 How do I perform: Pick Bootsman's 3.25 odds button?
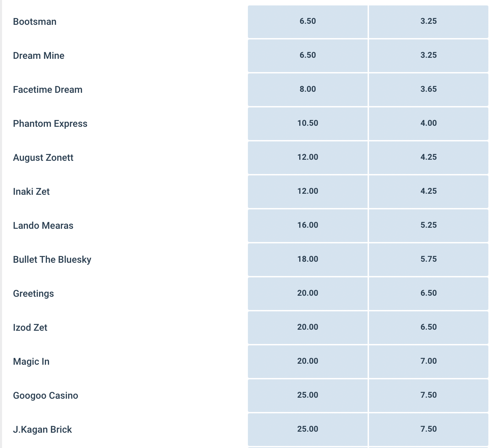[x=428, y=21]
